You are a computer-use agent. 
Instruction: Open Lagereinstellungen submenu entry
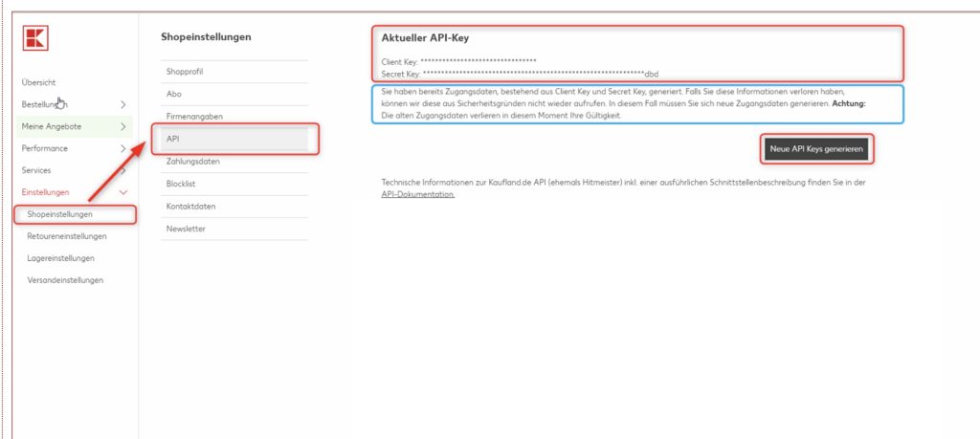[x=60, y=258]
